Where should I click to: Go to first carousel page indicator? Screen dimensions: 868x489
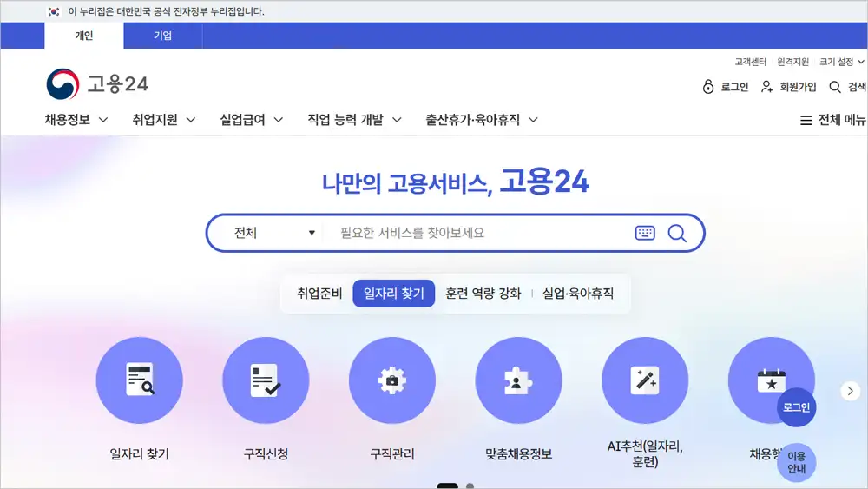(447, 486)
